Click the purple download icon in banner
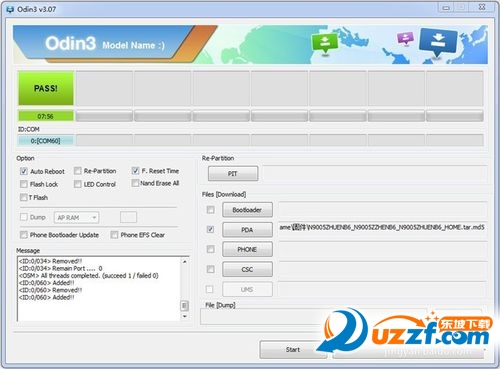Viewport: 500px width, 369px height. click(405, 38)
